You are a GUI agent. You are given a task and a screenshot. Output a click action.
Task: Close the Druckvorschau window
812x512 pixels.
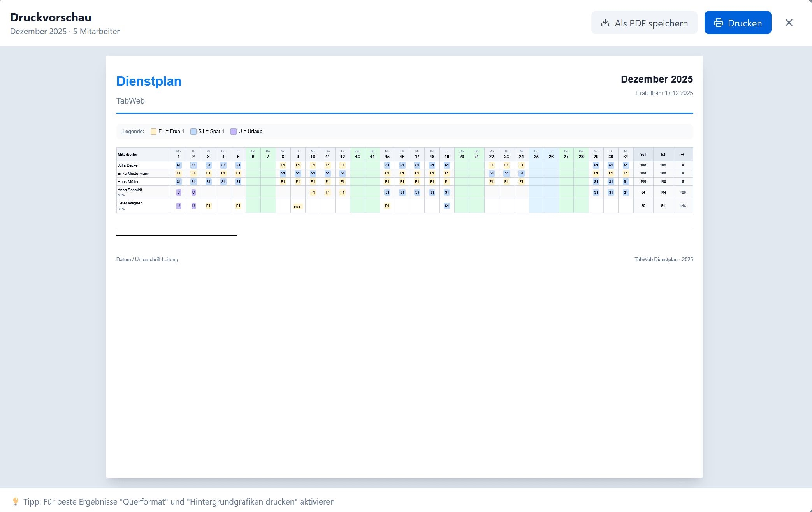(x=789, y=23)
